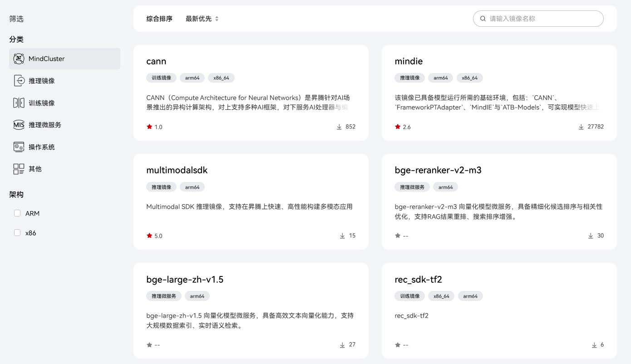631x364 pixels.
Task: Click the red star on cann card
Action: 149,127
